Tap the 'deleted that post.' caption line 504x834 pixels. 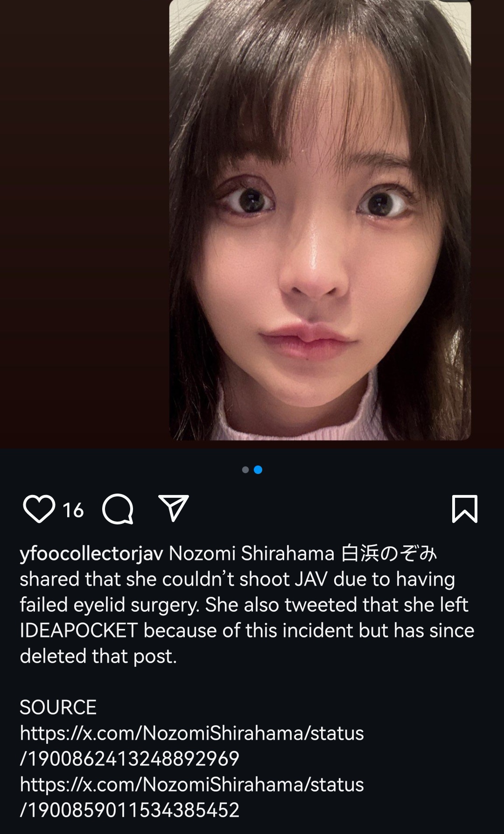tap(98, 656)
